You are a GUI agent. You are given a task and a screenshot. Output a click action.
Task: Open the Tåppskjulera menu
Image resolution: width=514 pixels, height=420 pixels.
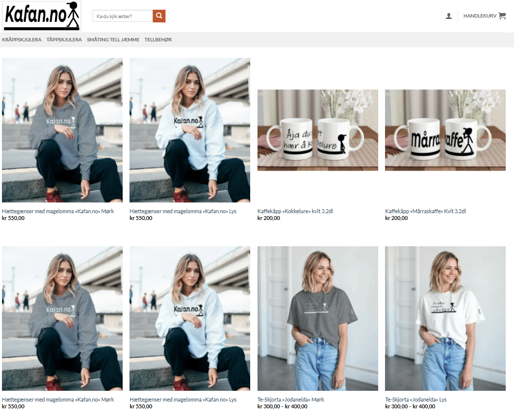click(64, 40)
